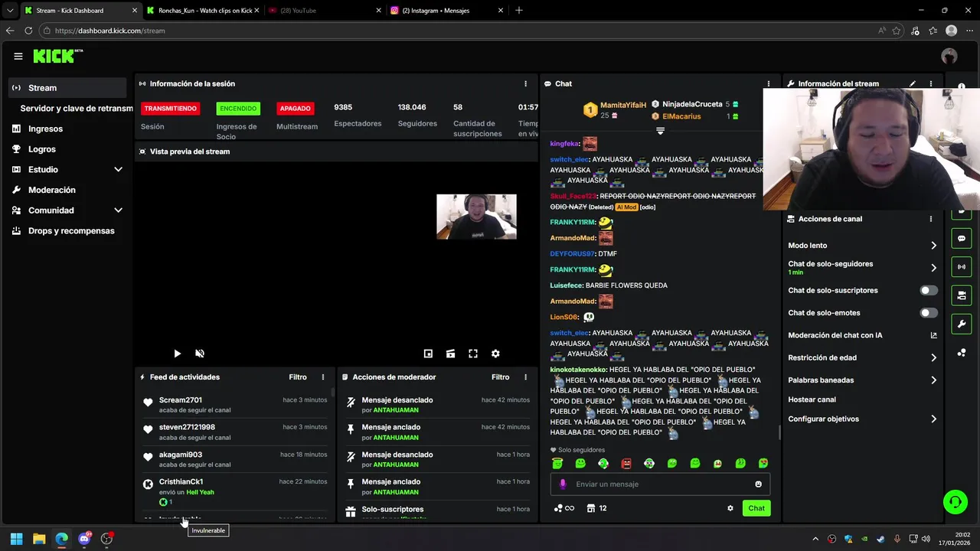Image resolution: width=980 pixels, height=551 pixels.
Task: Open the chat settings gear next to the Chat button
Action: click(x=730, y=508)
